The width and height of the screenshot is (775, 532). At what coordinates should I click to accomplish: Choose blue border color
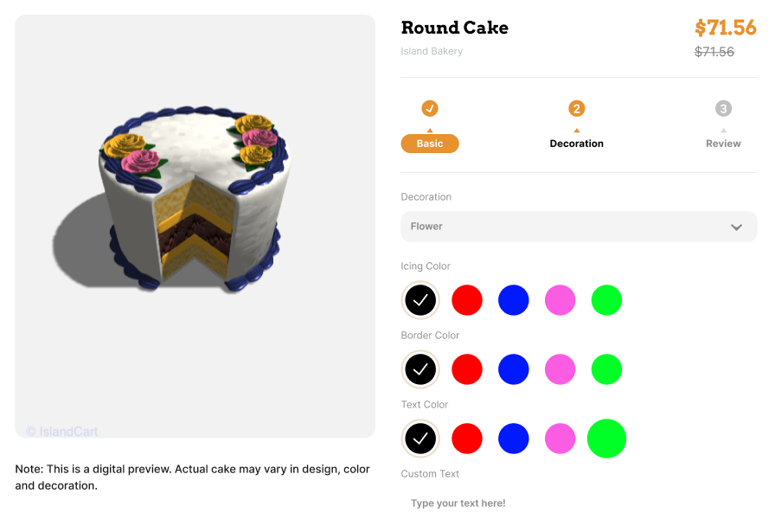click(514, 369)
